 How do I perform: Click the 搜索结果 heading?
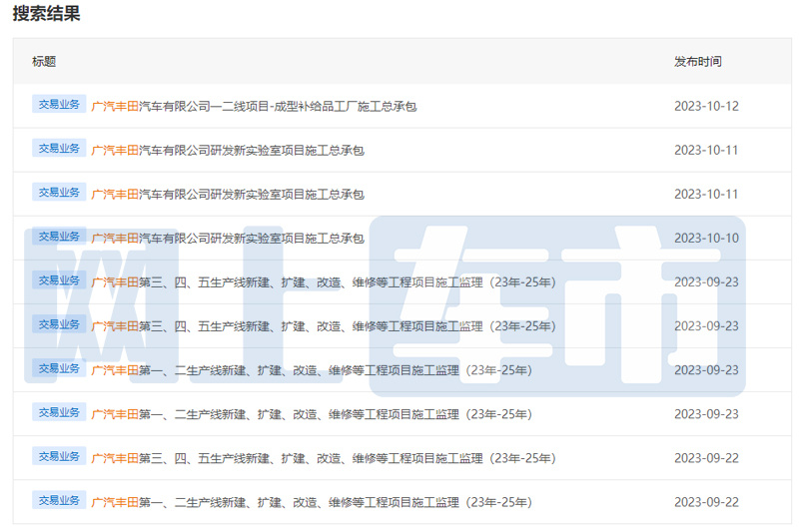point(46,13)
